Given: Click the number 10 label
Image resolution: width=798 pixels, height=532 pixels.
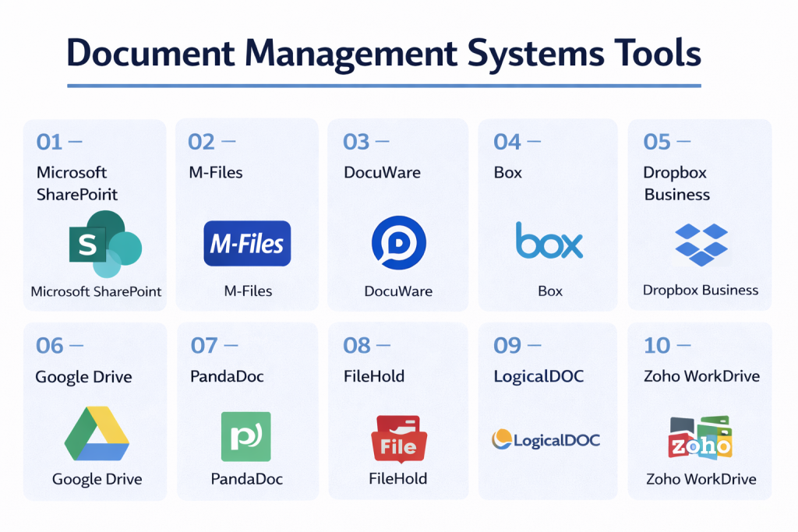Looking at the screenshot, I should click(657, 345).
